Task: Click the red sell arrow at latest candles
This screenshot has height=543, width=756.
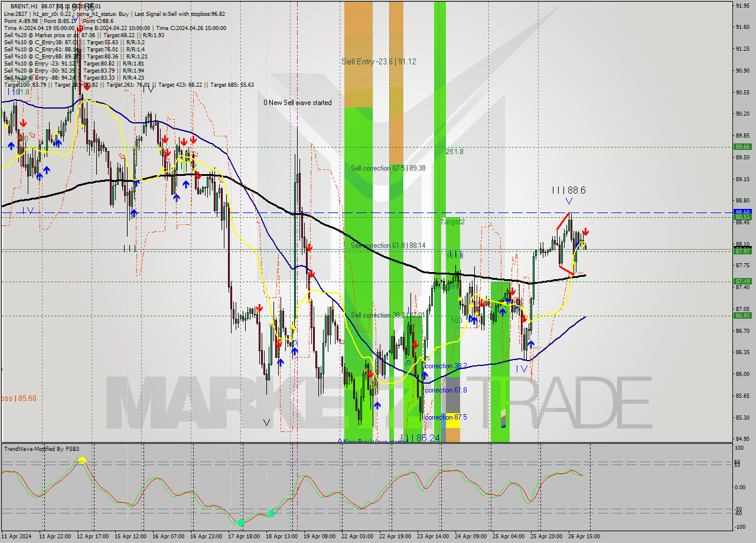Action: click(585, 232)
